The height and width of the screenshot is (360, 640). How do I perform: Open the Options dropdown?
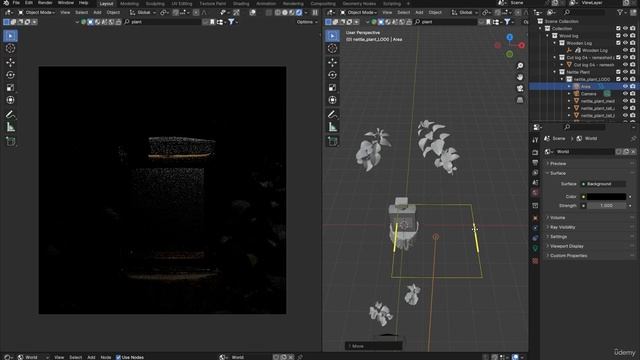tap(307, 22)
